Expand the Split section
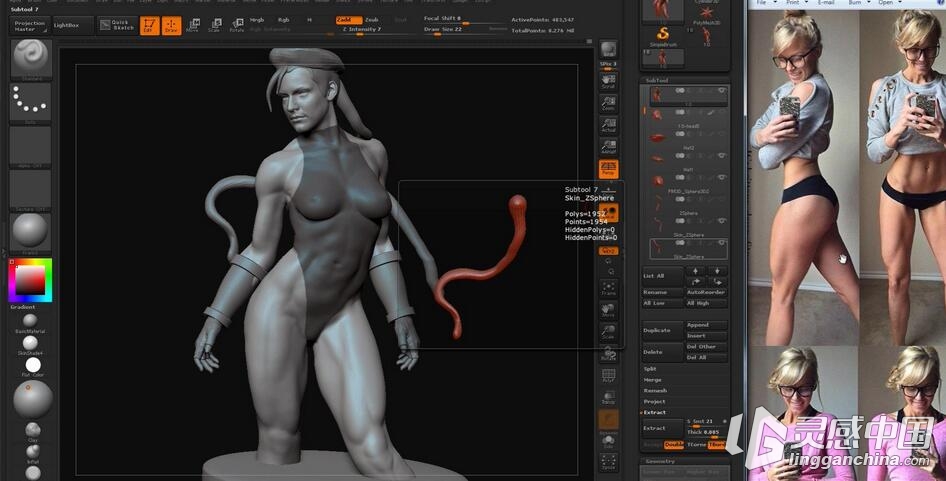 (650, 369)
